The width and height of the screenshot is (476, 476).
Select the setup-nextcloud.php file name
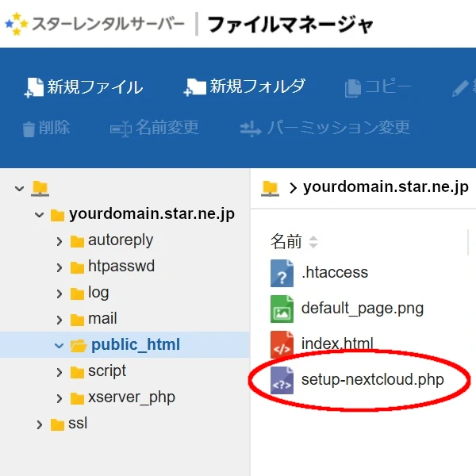373,380
